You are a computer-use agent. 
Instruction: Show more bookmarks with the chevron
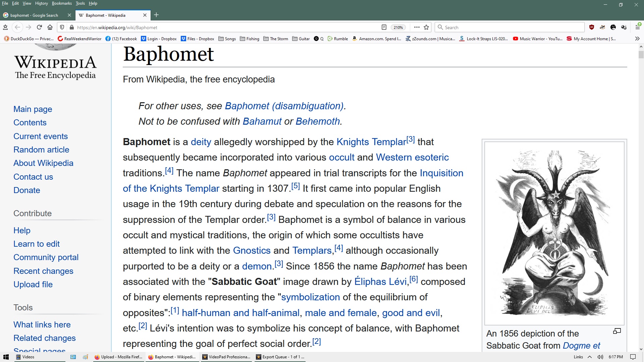pos(637,39)
